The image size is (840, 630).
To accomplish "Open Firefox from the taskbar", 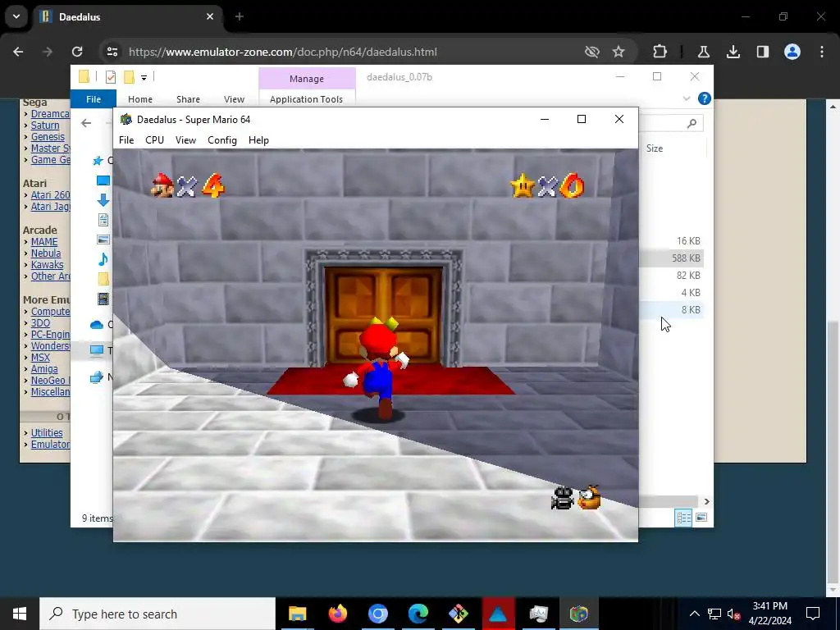I will click(x=337, y=614).
